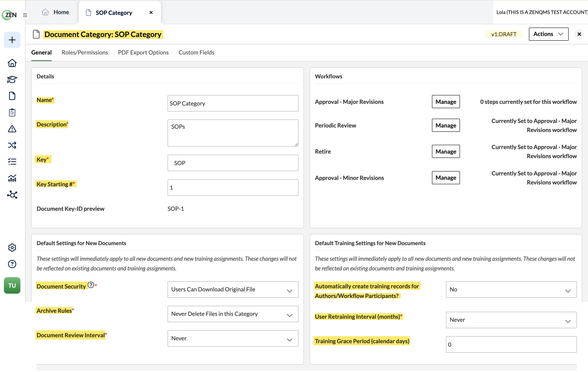Switch to the Roles/Permissions tab
Screen dimensions: 588x372
pos(85,52)
